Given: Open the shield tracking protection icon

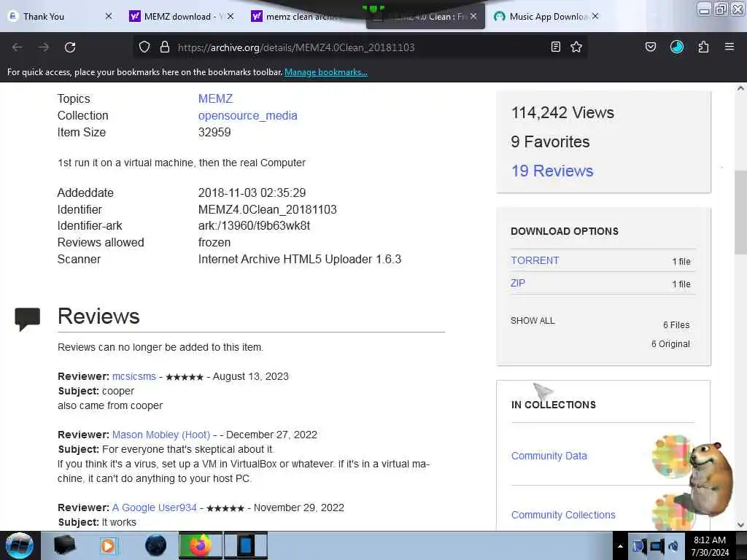Looking at the screenshot, I should pyautogui.click(x=144, y=47).
